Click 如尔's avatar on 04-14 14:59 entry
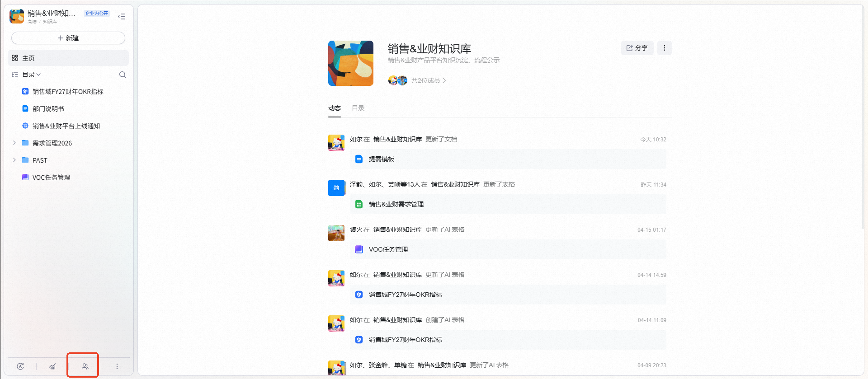Viewport: 868px width, 379px height. coord(336,278)
